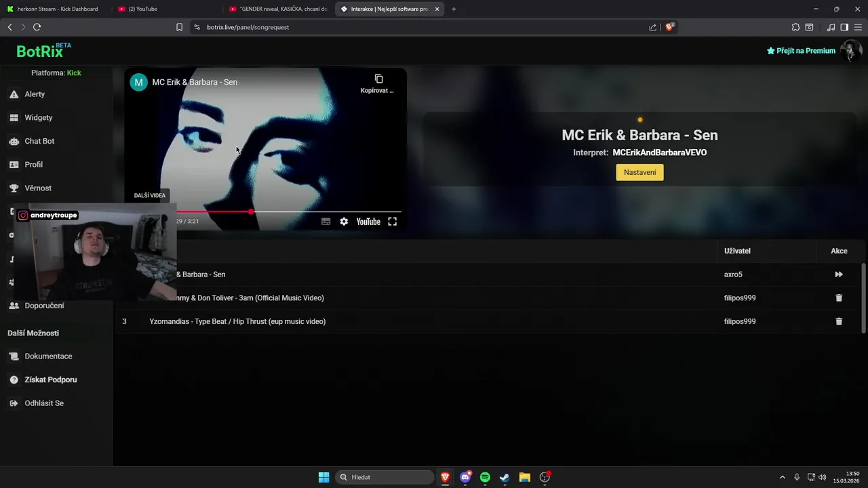Click the video title MC Erik & Barbara - Sen

(195, 82)
